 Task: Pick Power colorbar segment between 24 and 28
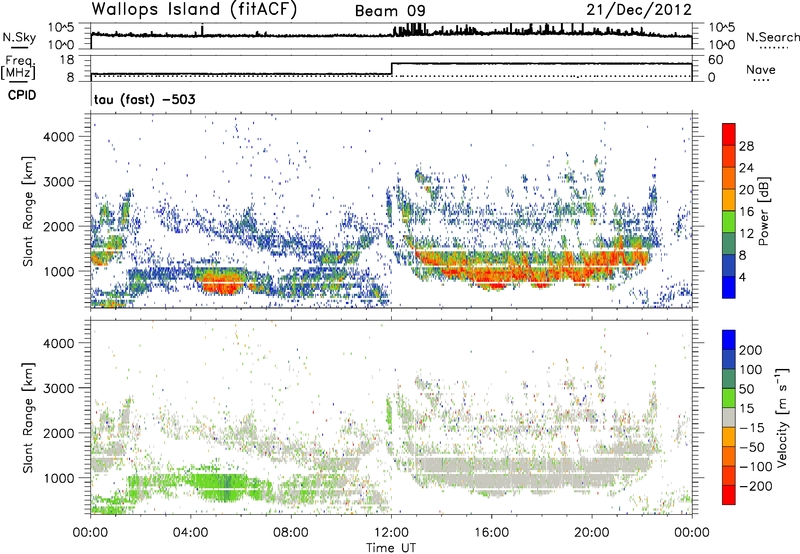pos(729,156)
